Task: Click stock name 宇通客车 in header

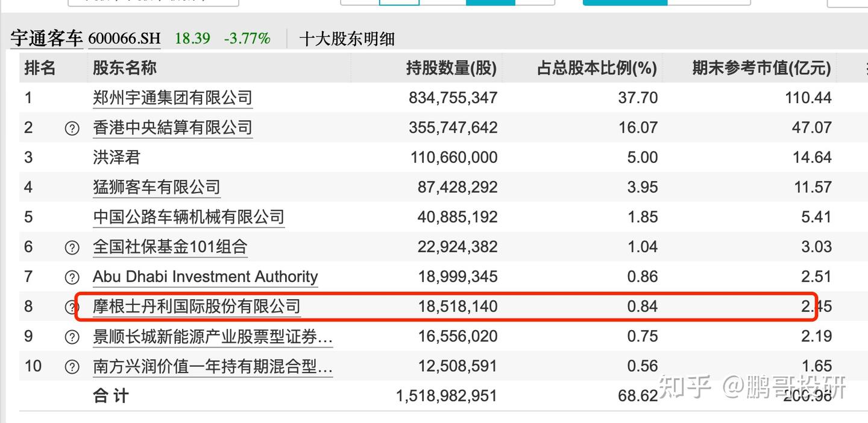Action: pyautogui.click(x=46, y=39)
